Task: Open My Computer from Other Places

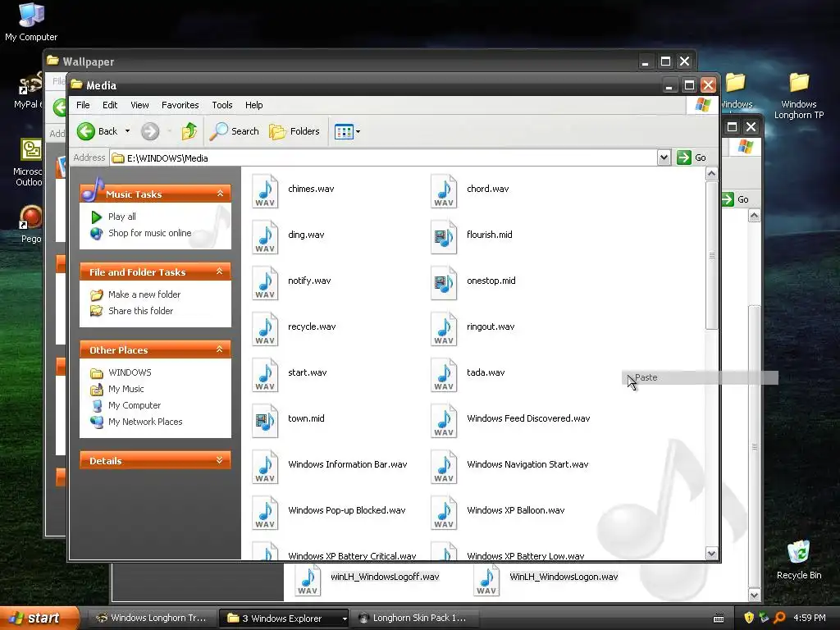Action: 135,405
